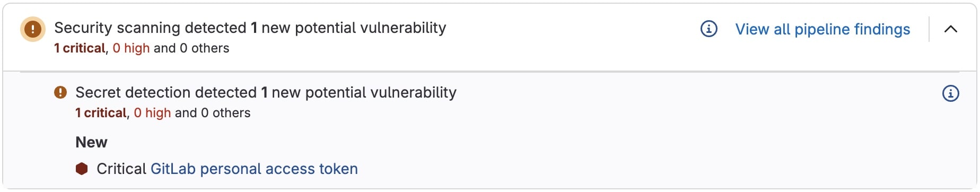
Task: Open the Secret detection row info icon
Action: [950, 93]
